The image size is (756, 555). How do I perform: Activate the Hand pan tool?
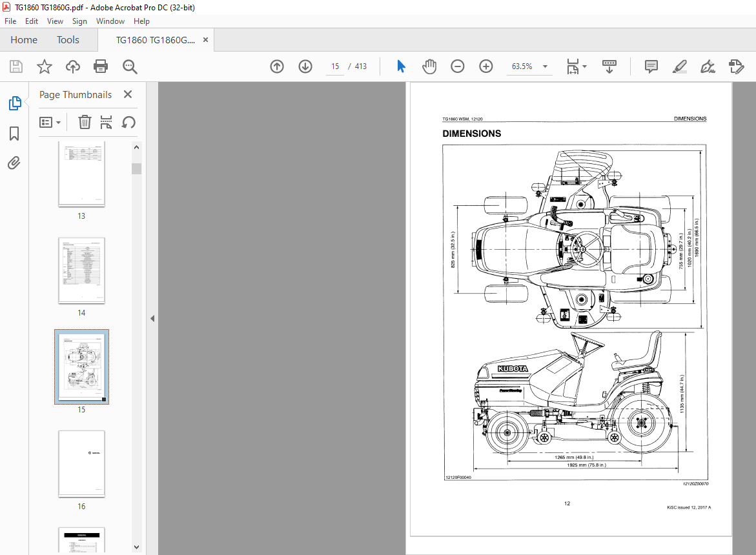429,66
